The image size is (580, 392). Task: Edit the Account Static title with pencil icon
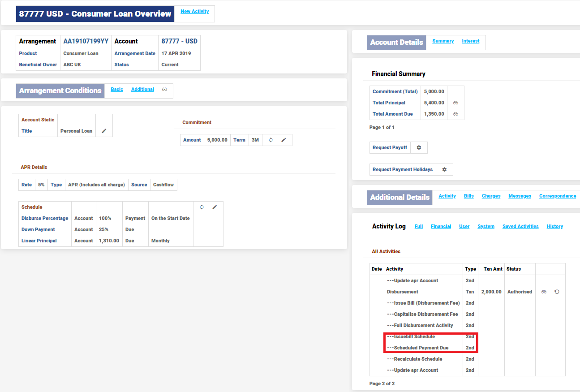[104, 131]
